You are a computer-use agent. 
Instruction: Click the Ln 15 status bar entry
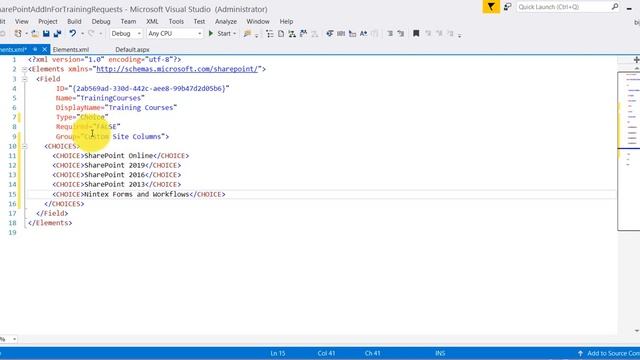coord(278,353)
